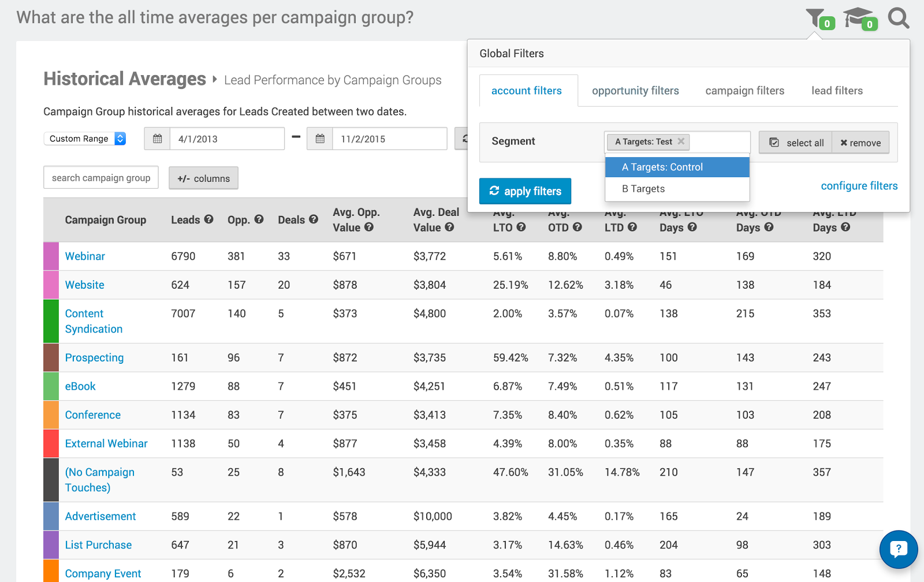Focus the search campaign group field
Screen dimensions: 924x582
click(101, 178)
